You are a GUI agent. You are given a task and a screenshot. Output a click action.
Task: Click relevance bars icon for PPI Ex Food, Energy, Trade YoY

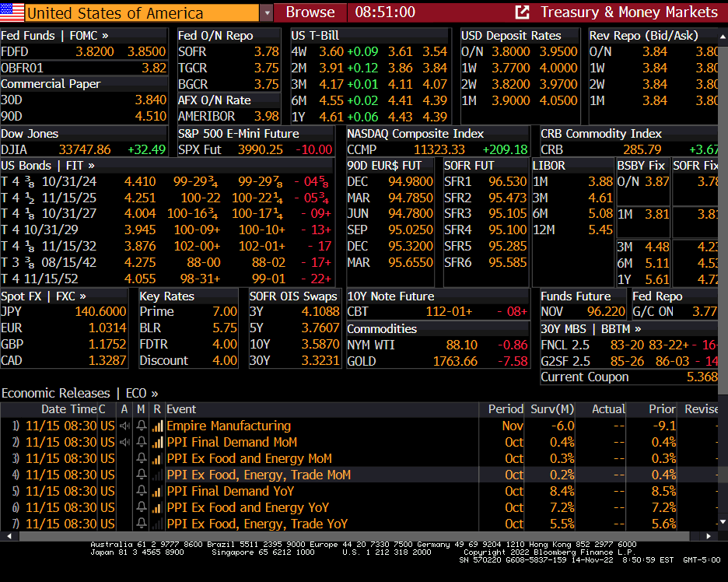(157, 524)
